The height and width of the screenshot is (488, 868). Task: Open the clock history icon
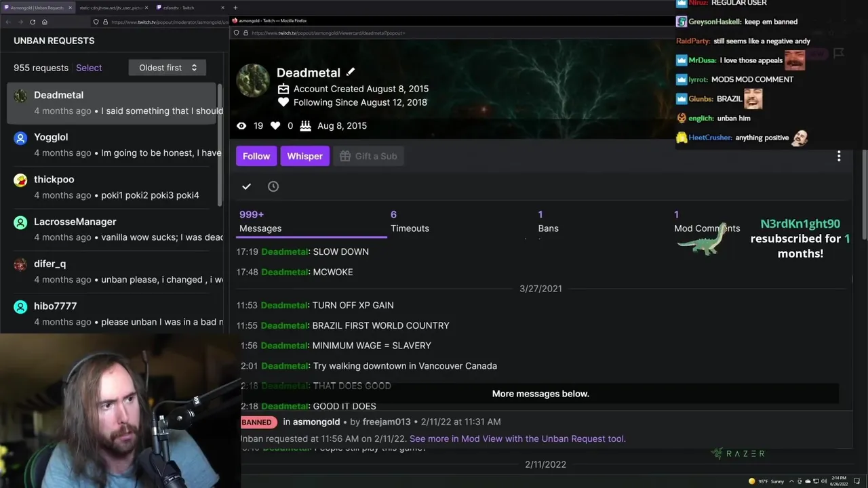click(273, 186)
